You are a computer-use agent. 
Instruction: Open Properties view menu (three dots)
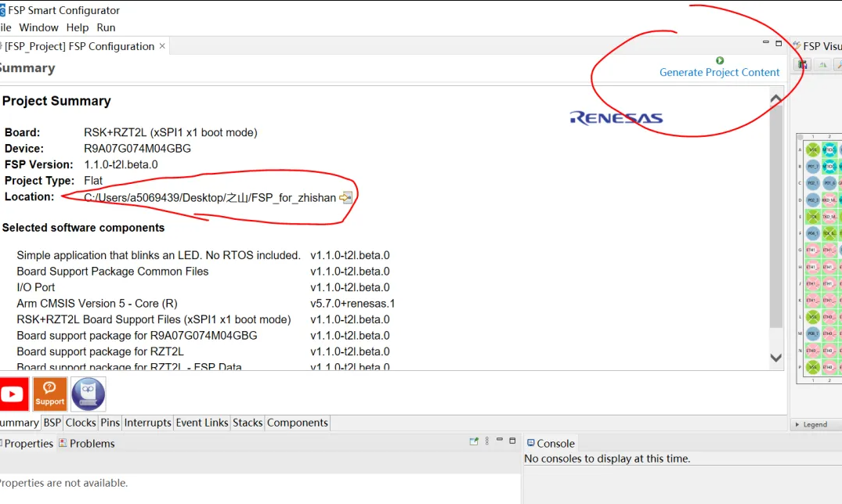click(487, 441)
